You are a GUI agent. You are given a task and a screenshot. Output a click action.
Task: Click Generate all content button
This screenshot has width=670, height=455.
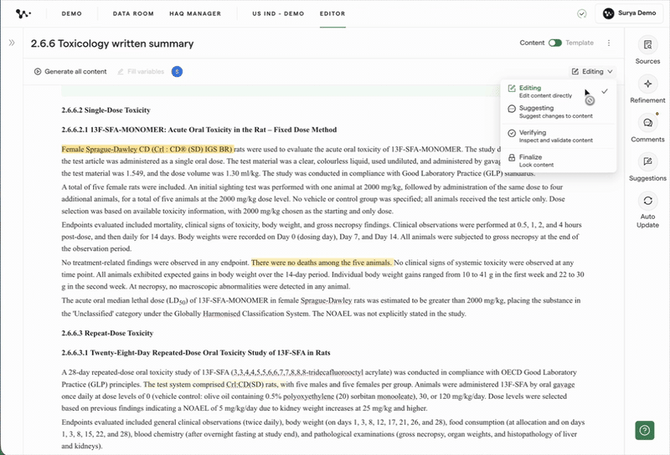point(71,71)
